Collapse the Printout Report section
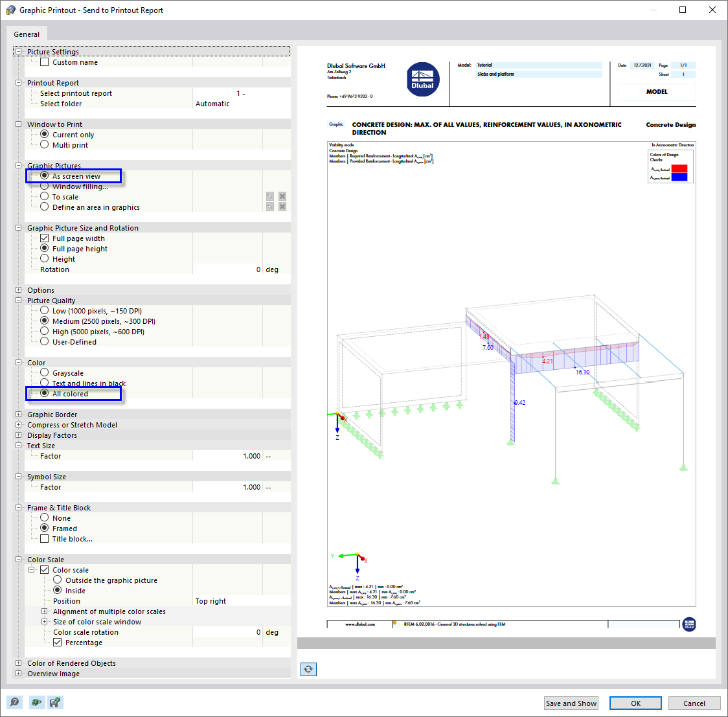Image resolution: width=728 pixels, height=717 pixels. pos(19,83)
